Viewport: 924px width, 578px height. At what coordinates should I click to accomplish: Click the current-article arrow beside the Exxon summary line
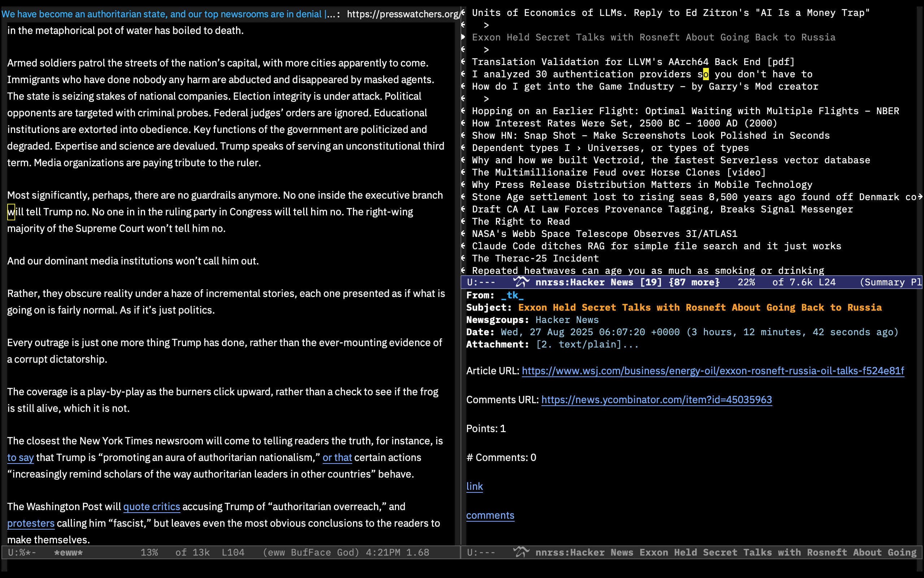(463, 37)
